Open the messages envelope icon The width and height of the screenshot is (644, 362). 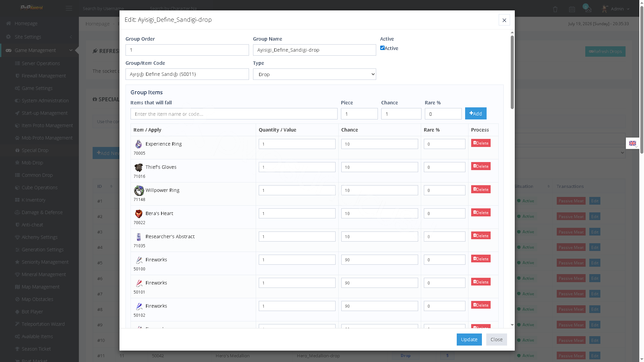[588, 9]
